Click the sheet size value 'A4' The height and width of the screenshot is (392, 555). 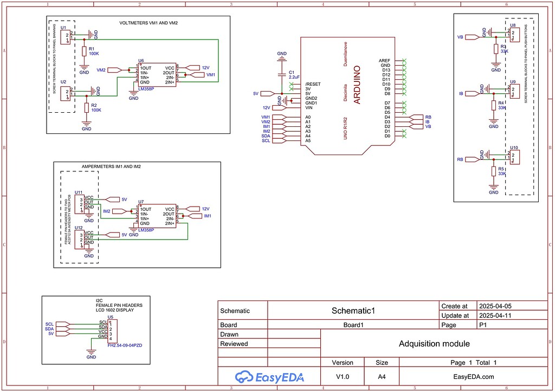(x=382, y=377)
